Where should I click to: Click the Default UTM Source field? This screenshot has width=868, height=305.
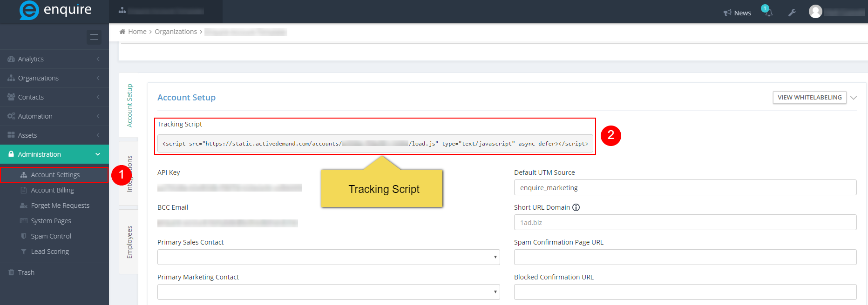685,187
